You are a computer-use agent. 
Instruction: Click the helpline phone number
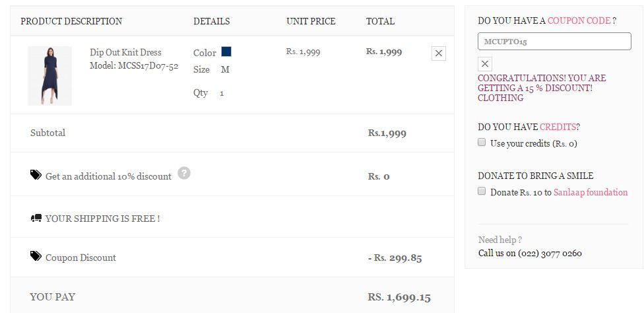(x=550, y=253)
